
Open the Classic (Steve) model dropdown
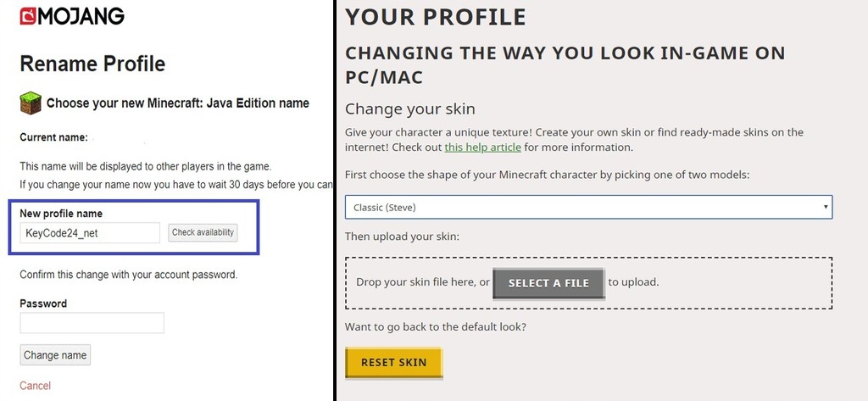click(588, 207)
